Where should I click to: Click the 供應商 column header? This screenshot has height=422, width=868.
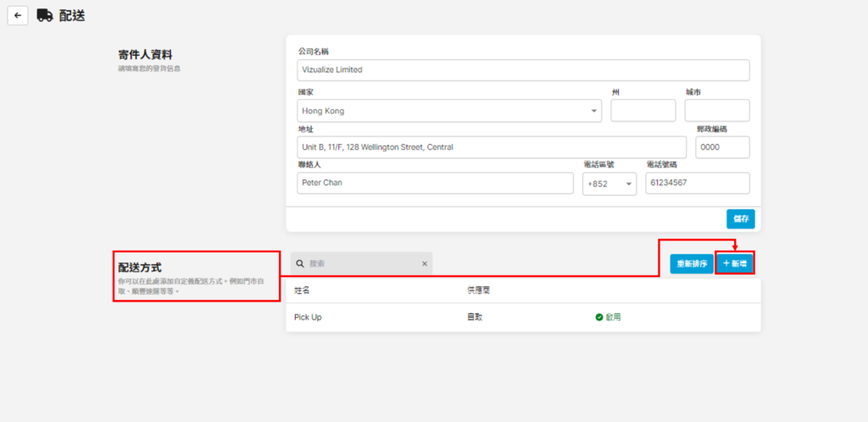coord(478,290)
